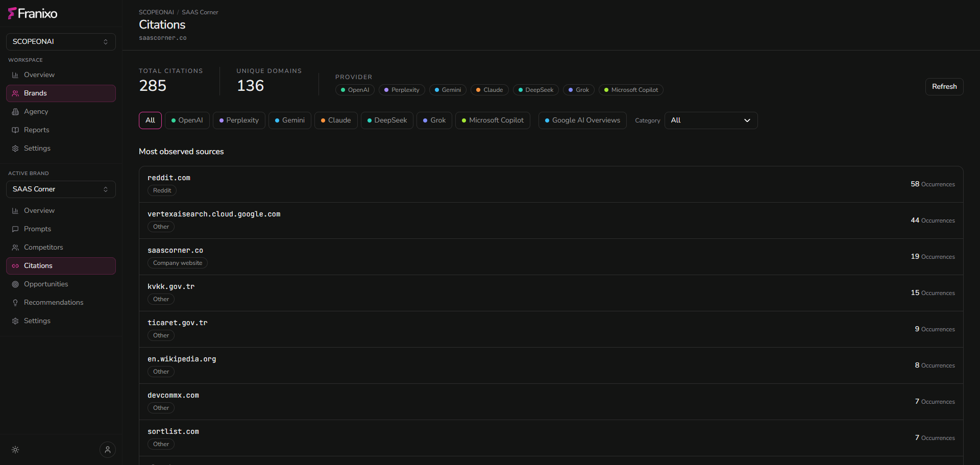
Task: Click SCOPEONAI breadcrumb link
Action: (156, 12)
